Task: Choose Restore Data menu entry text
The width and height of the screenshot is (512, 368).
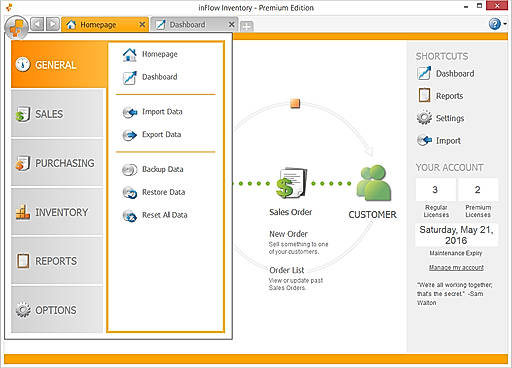Action: click(163, 192)
